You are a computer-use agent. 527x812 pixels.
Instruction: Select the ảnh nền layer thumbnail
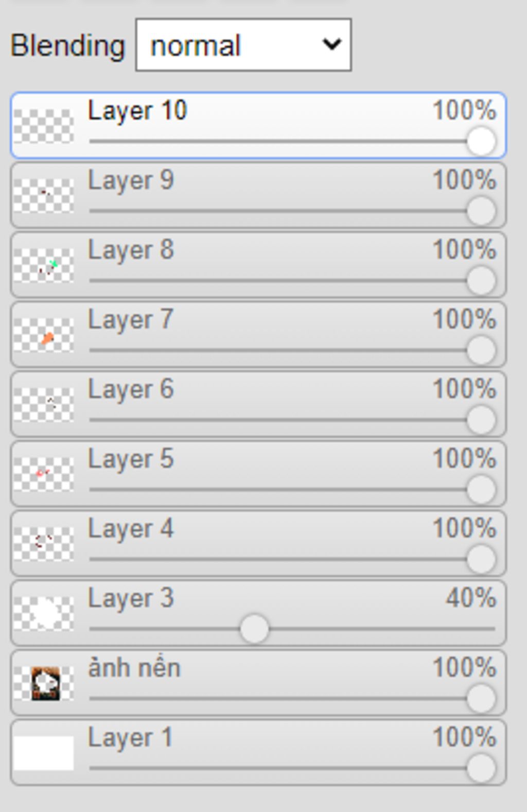coord(43,683)
